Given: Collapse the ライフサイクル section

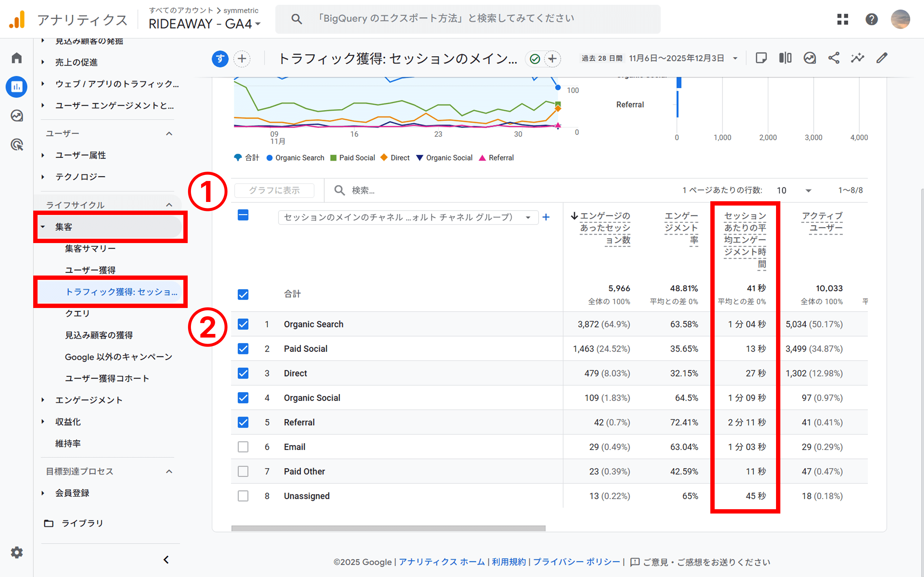Looking at the screenshot, I should click(x=169, y=204).
